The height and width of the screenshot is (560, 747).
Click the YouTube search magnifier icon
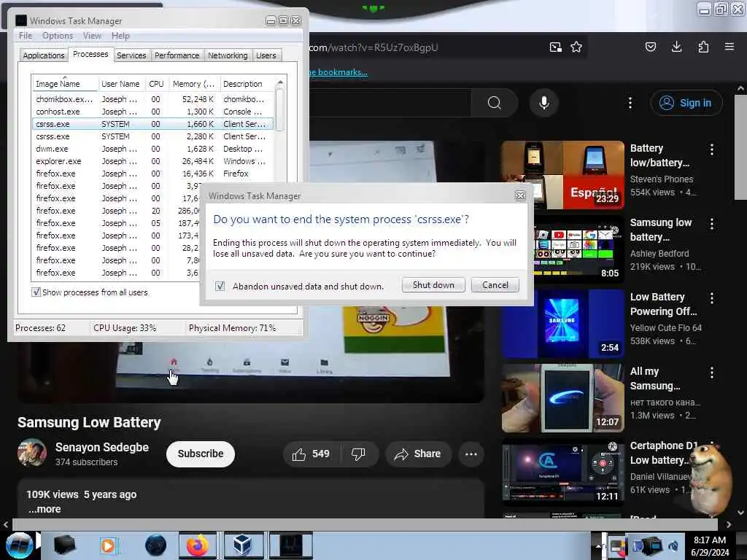tap(495, 103)
